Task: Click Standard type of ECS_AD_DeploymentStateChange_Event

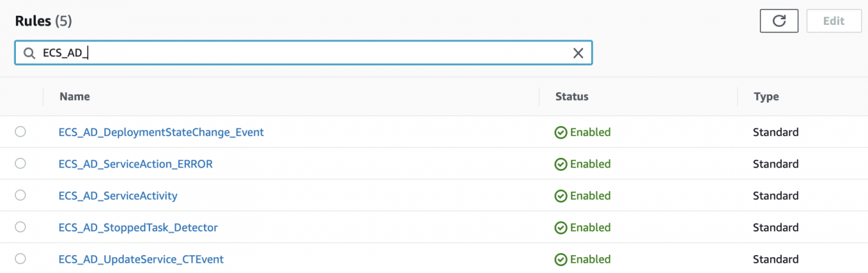Action: click(776, 132)
